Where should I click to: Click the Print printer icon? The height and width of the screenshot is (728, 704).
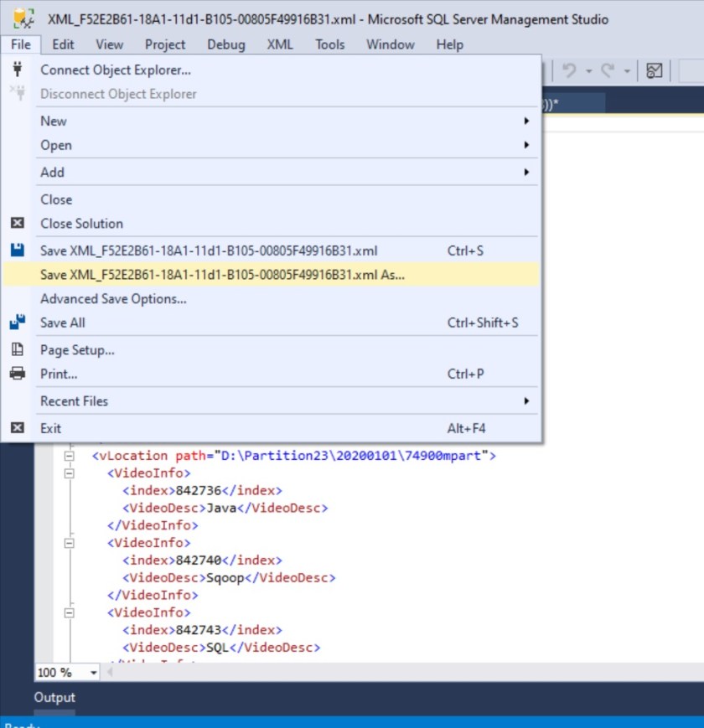(17, 374)
